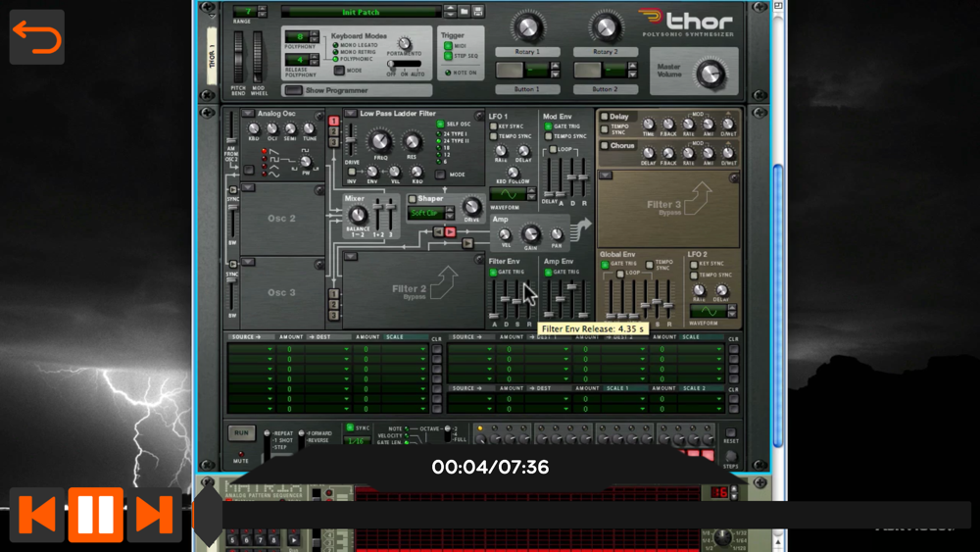Click the Filter Env Sustain slider
The width and height of the screenshot is (980, 552).
[516, 301]
